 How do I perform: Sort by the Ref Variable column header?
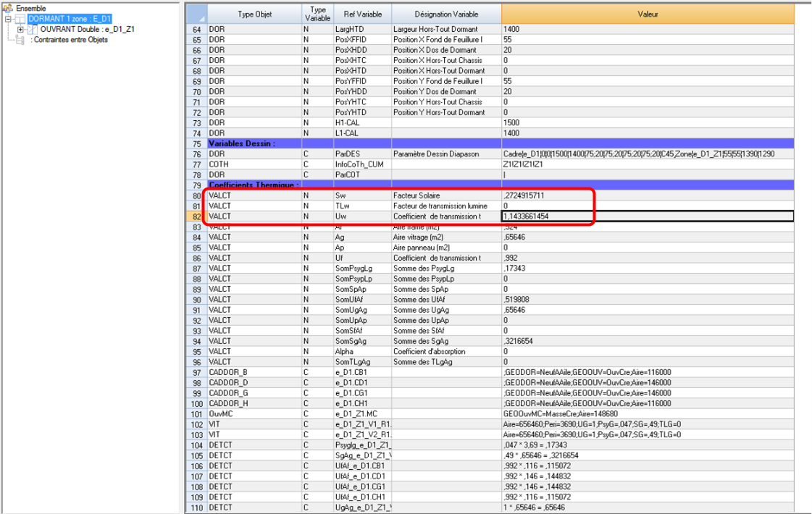pos(362,14)
